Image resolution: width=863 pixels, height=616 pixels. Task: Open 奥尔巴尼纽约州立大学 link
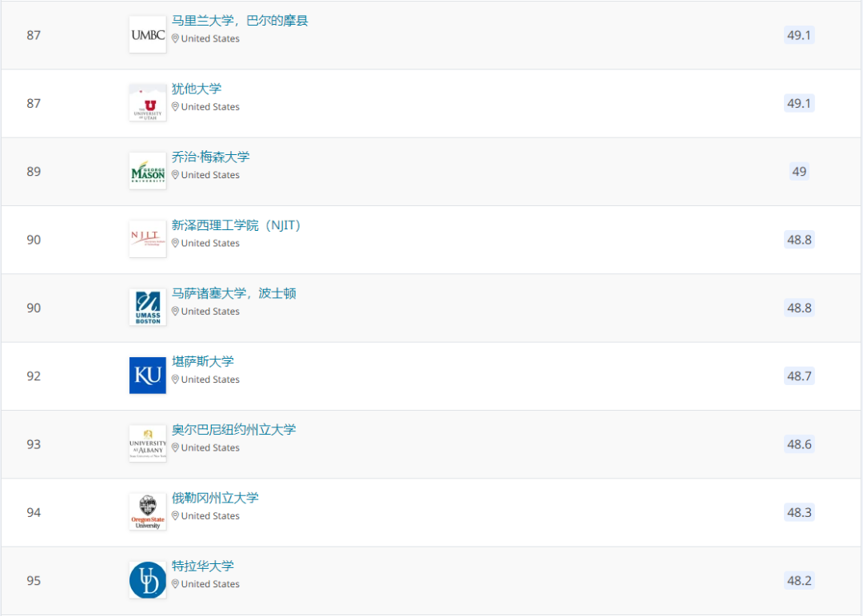pos(234,430)
